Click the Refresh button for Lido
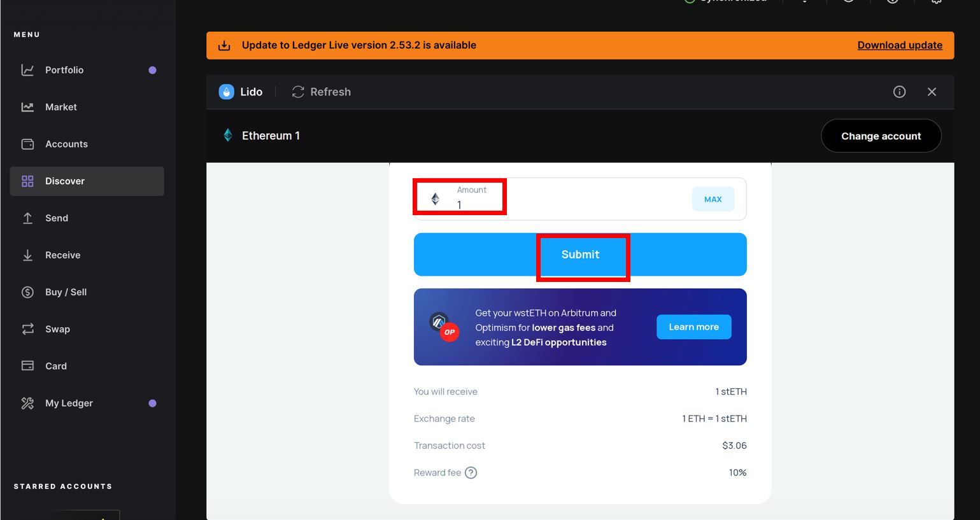The image size is (980, 520). (x=321, y=92)
